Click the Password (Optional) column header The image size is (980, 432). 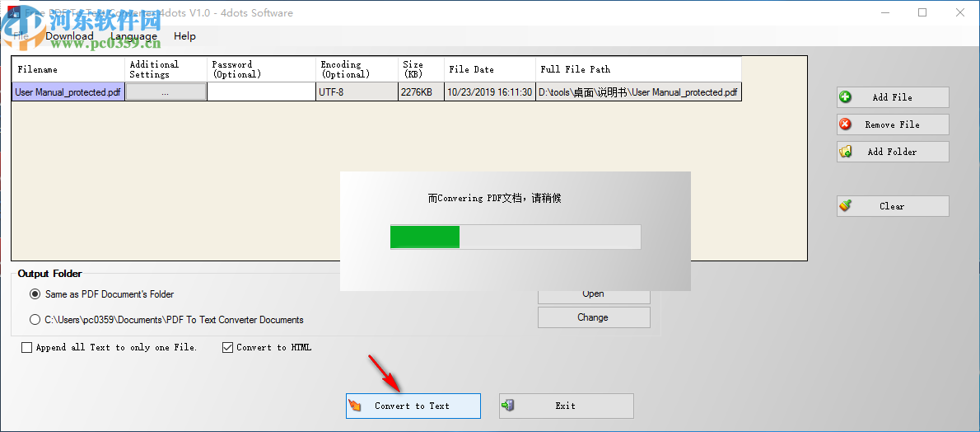262,69
